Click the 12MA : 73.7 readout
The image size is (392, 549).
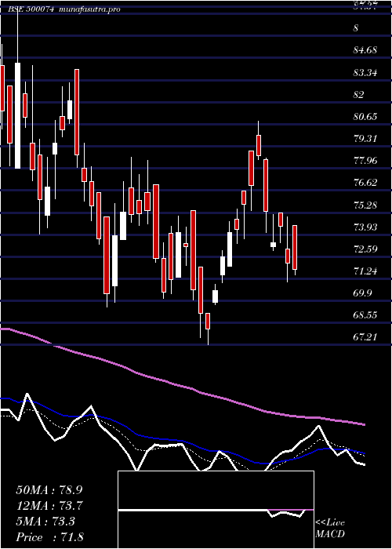point(51,506)
